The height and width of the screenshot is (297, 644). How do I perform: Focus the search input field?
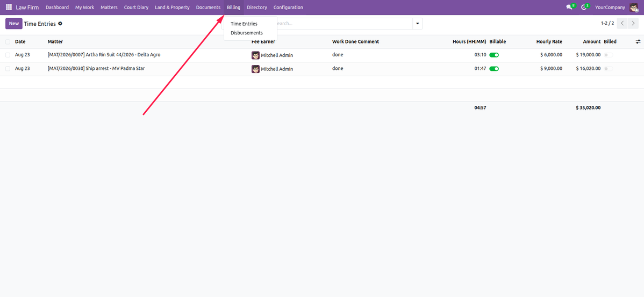click(x=343, y=24)
